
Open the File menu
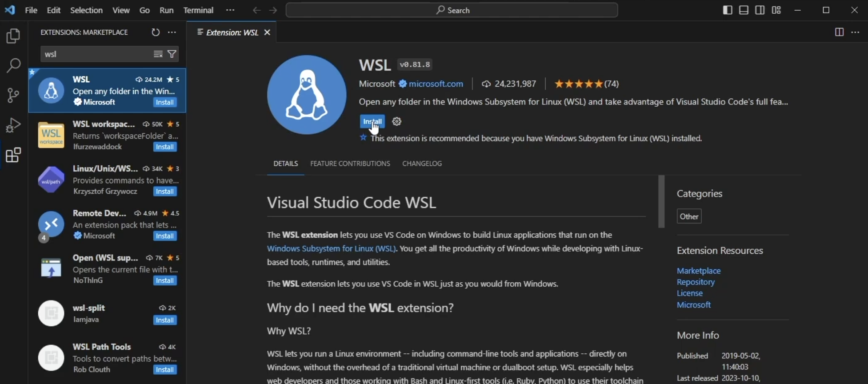click(x=31, y=10)
